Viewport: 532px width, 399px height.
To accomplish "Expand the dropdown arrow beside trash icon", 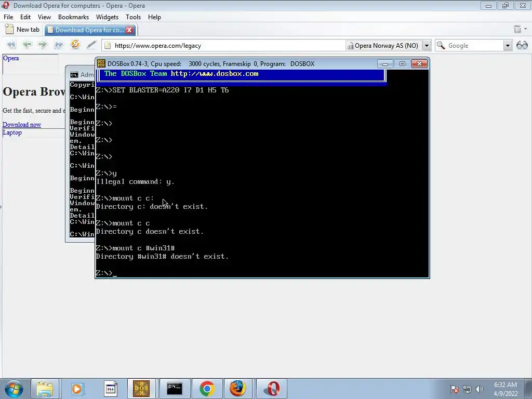I will (x=526, y=29).
